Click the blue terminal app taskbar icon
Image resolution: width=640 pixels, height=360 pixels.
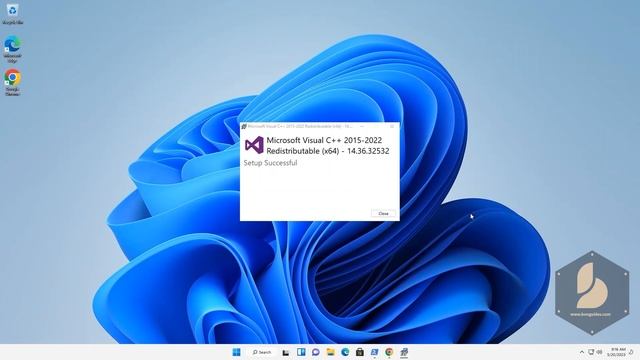click(x=374, y=352)
